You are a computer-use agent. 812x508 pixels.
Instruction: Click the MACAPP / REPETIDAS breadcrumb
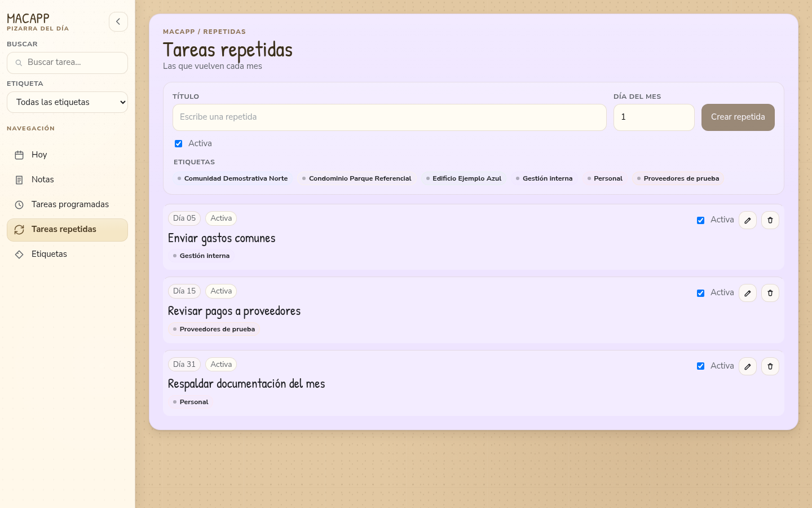pos(204,32)
